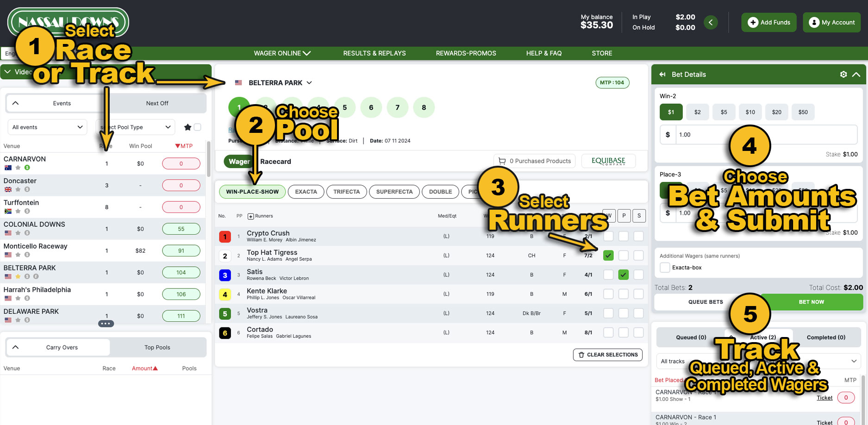The height and width of the screenshot is (425, 868).
Task: Check Show box for Kente Klarke
Action: [638, 294]
